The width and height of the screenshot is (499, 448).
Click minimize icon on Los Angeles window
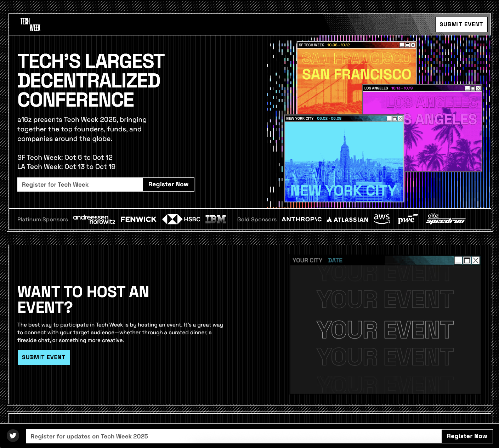(467, 88)
